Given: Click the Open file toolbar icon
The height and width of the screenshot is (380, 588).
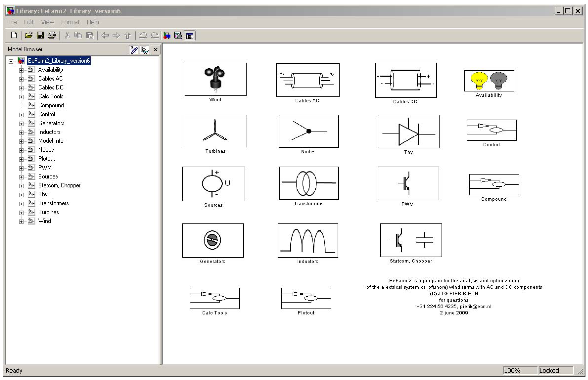Looking at the screenshot, I should click(28, 36).
